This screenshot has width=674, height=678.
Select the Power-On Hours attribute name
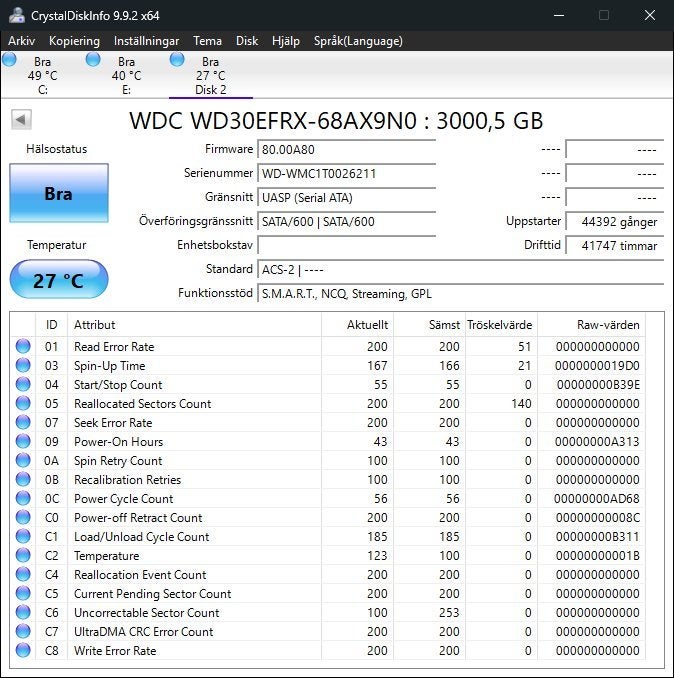[x=118, y=441]
